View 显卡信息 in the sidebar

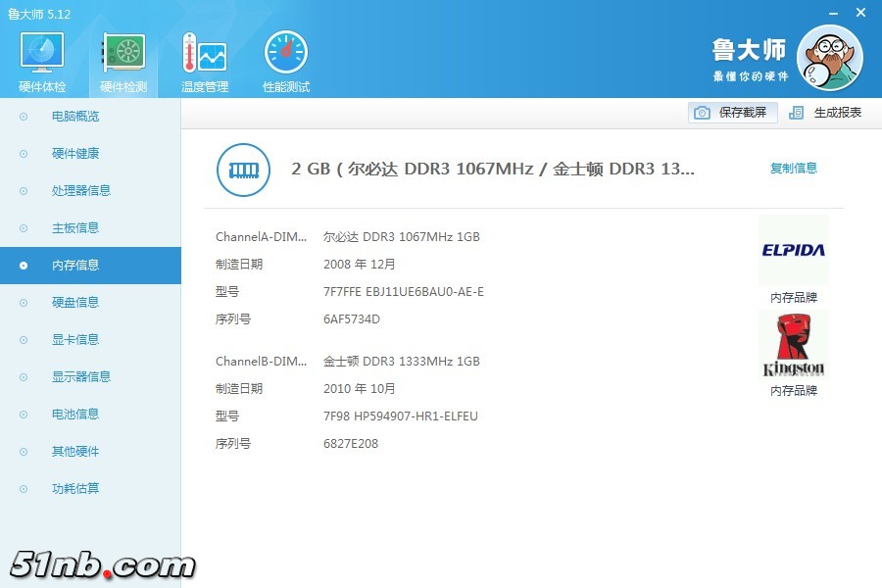(x=75, y=340)
